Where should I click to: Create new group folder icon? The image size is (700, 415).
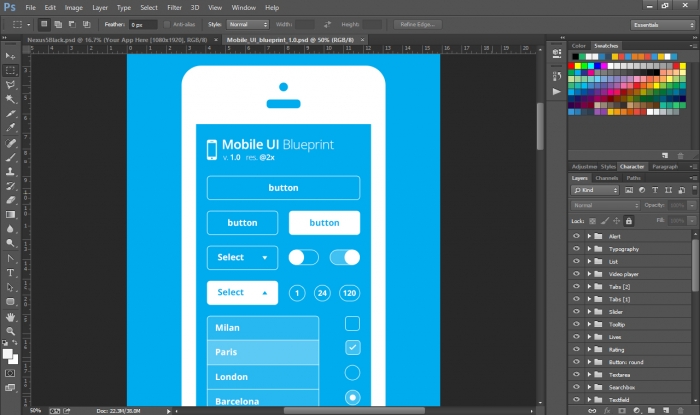(x=651, y=411)
